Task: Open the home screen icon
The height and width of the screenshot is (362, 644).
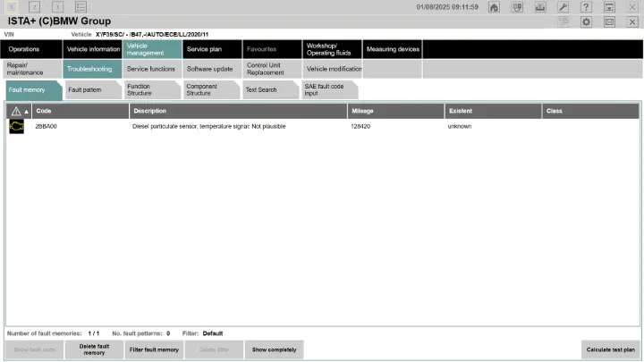Action: coord(494,7)
